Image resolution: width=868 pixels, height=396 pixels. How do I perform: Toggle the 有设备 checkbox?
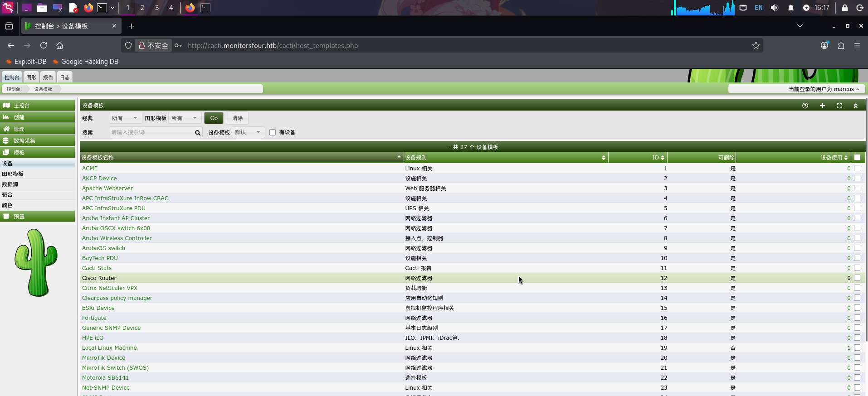point(273,132)
